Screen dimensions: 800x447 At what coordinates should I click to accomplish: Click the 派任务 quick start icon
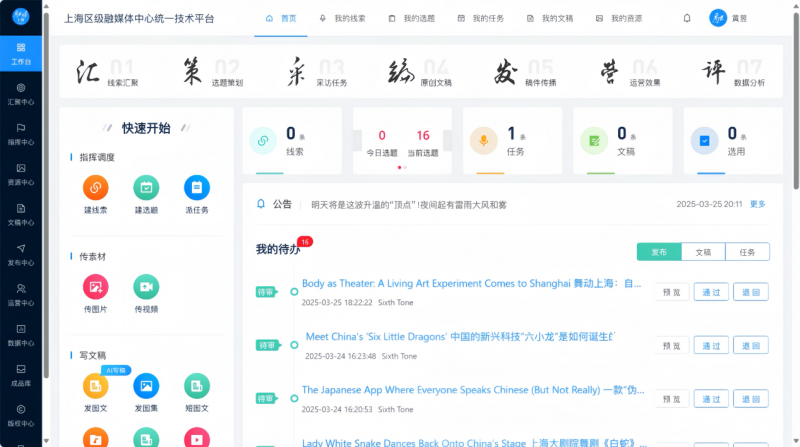[196, 188]
